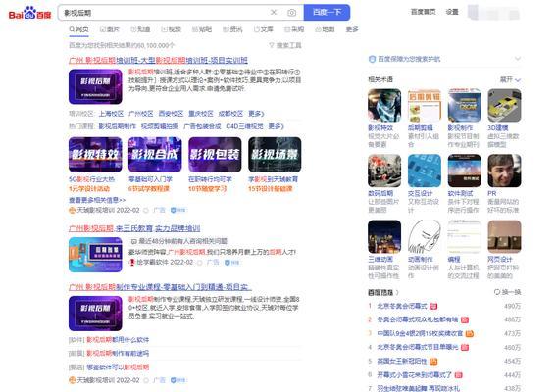The width and height of the screenshot is (557, 392).
Task: Open the 广州影视后期 王氏教育 result title
Action: (x=134, y=228)
